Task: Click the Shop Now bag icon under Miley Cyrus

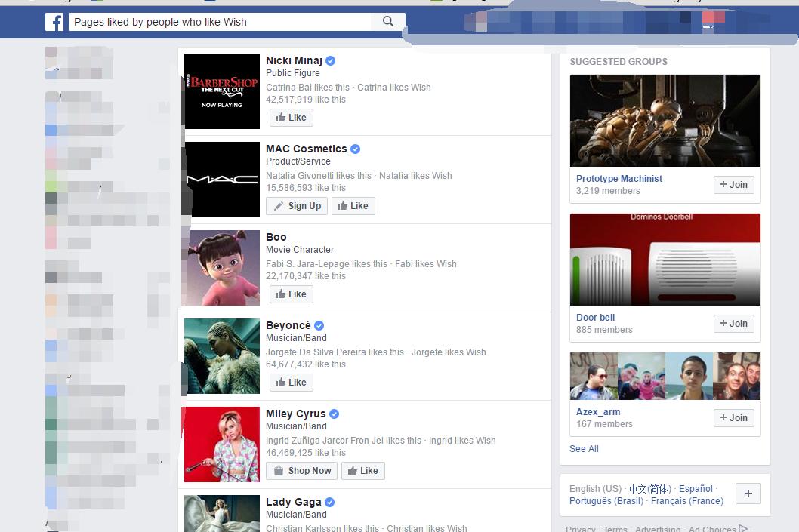Action: 279,470
